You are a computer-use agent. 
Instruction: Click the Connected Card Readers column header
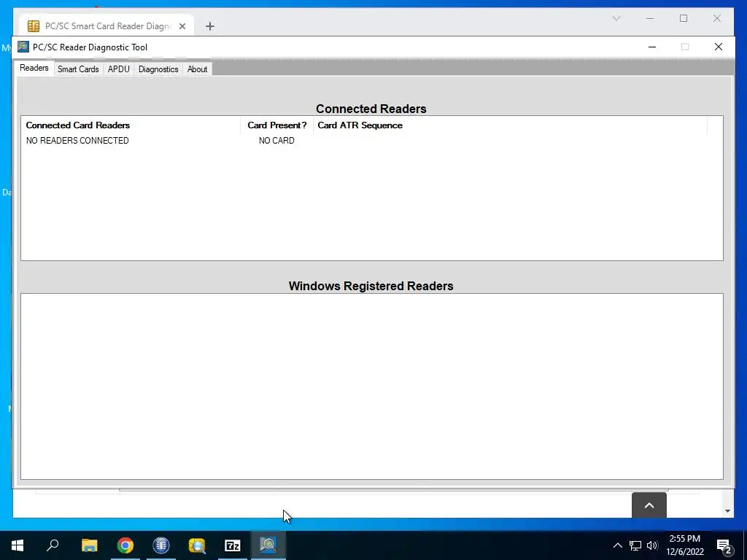[131, 125]
